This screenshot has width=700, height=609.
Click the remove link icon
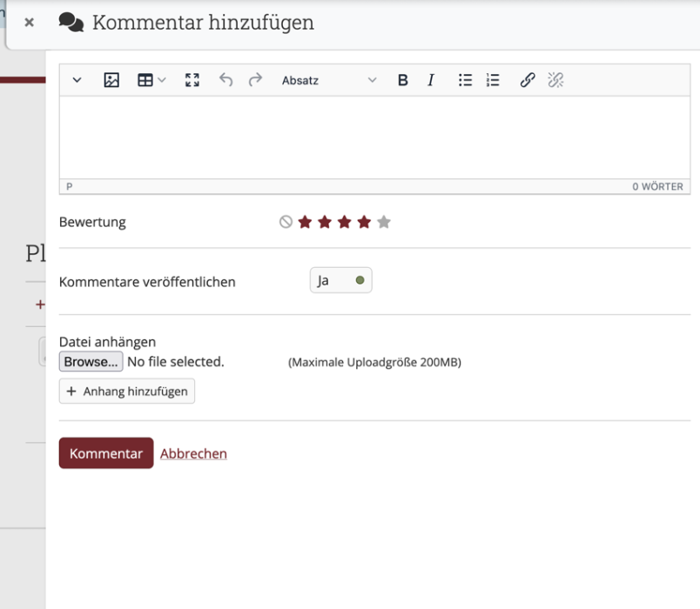(555, 80)
